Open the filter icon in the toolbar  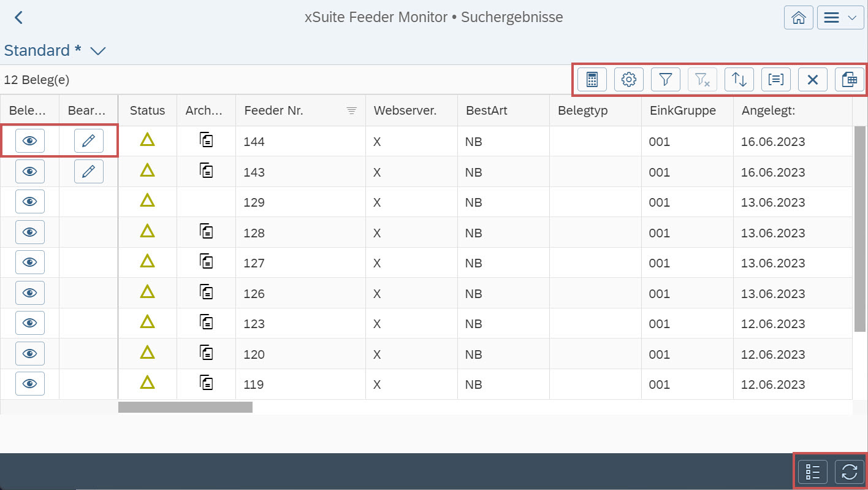(666, 79)
